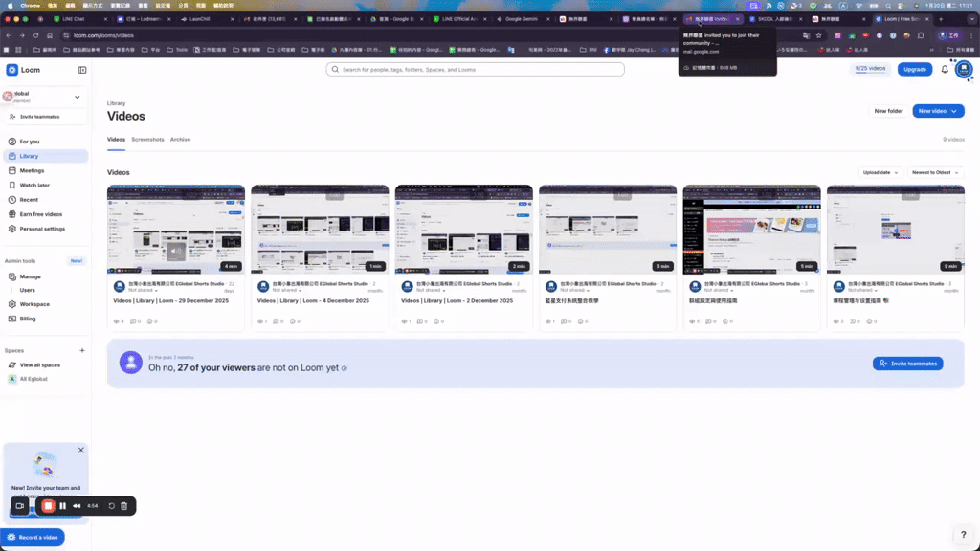
Task: Bookmark this page with star
Action: tap(819, 35)
